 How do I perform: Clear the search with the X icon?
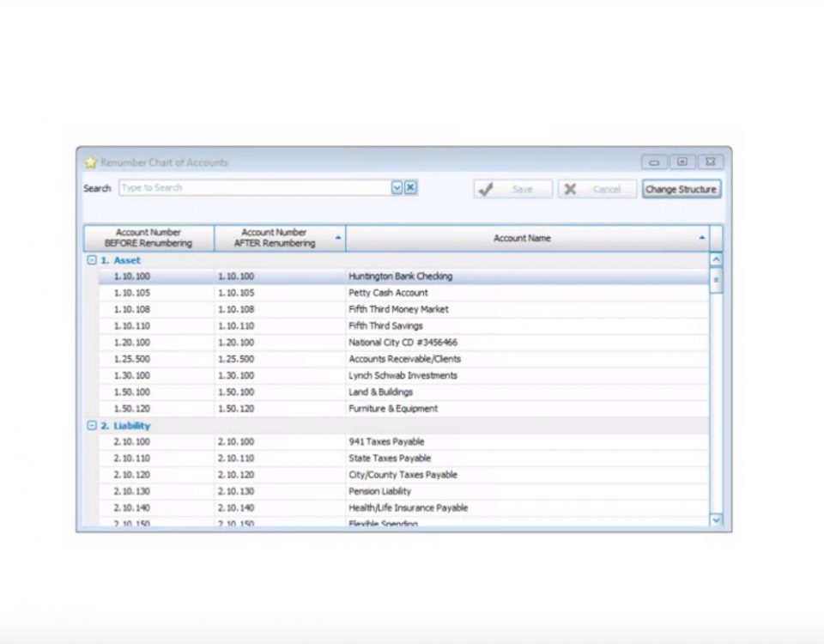pyautogui.click(x=411, y=188)
